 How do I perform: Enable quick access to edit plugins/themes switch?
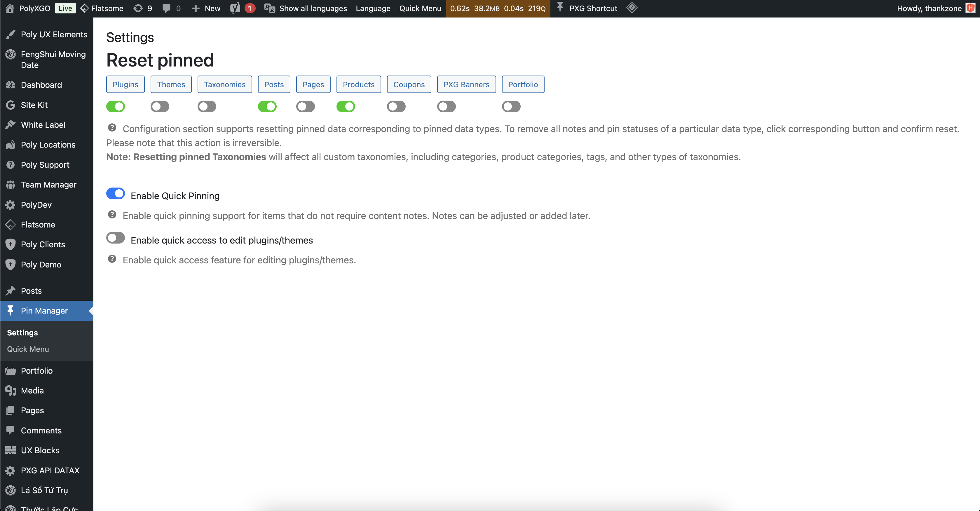pos(116,238)
